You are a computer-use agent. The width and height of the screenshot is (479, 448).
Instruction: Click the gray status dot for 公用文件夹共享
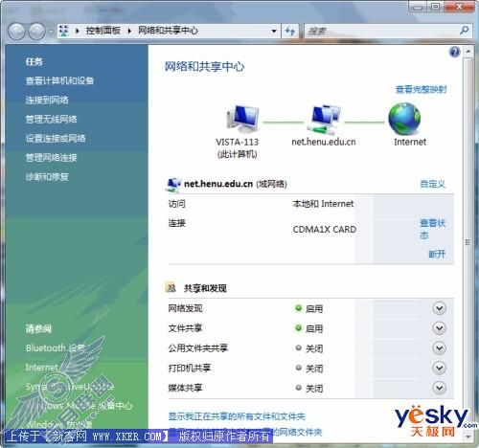pos(298,347)
